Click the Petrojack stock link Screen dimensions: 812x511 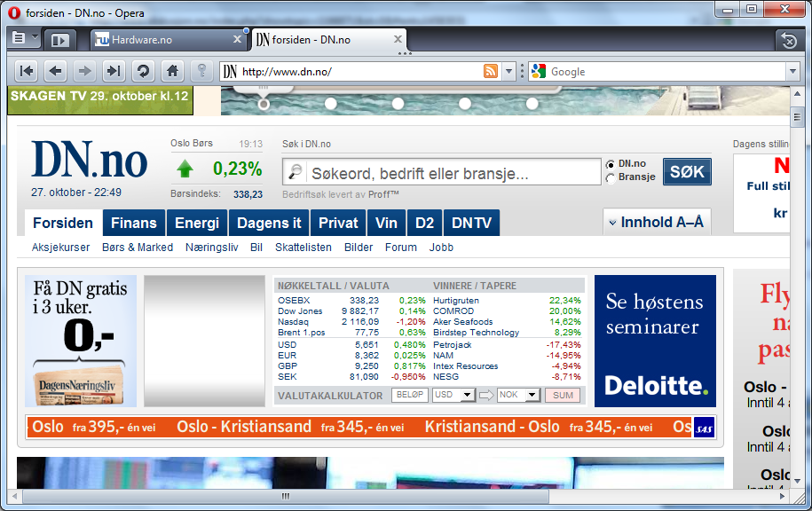(x=452, y=345)
